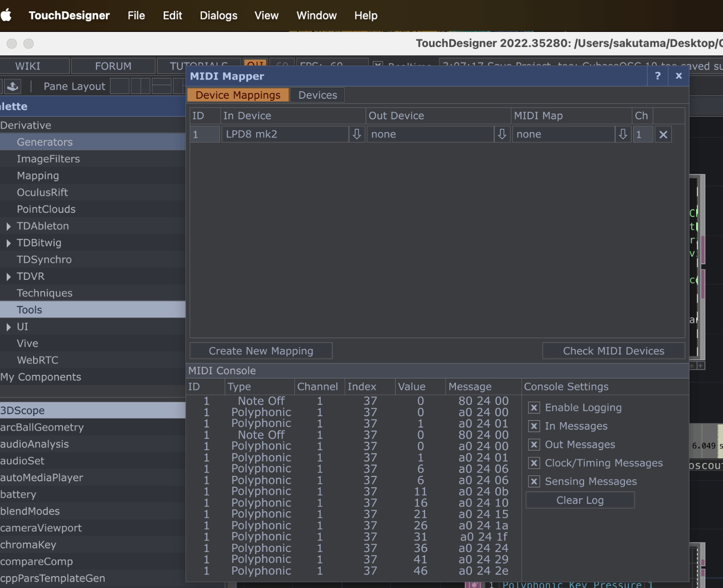This screenshot has height=588, width=723.
Task: Open the TouchDesigner app menu
Action: 69,15
